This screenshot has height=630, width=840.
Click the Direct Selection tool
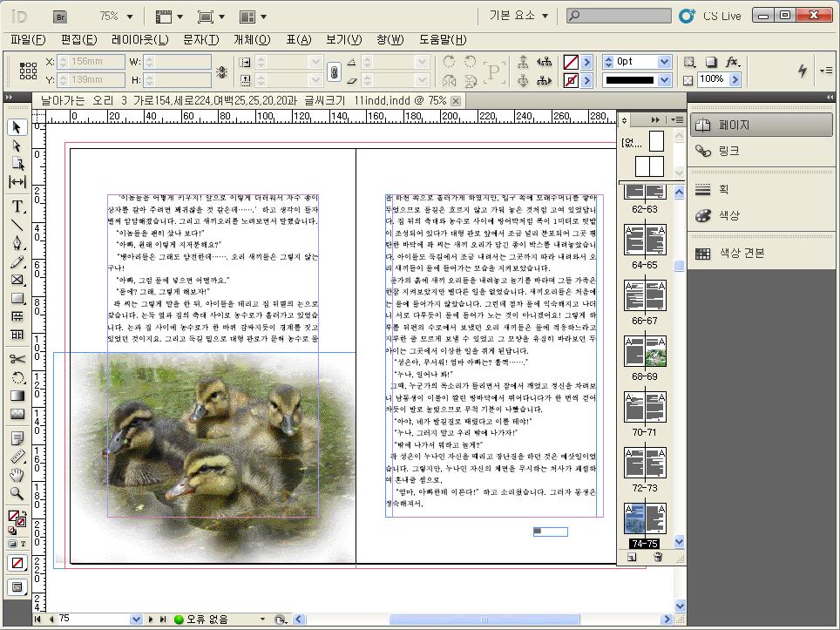(x=17, y=145)
